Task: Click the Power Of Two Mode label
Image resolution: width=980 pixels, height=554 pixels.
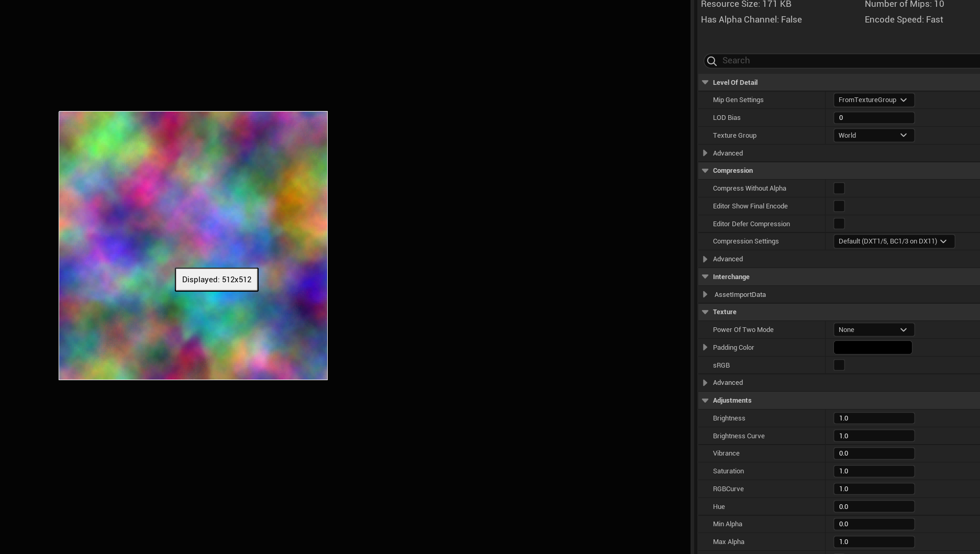Action: click(743, 330)
